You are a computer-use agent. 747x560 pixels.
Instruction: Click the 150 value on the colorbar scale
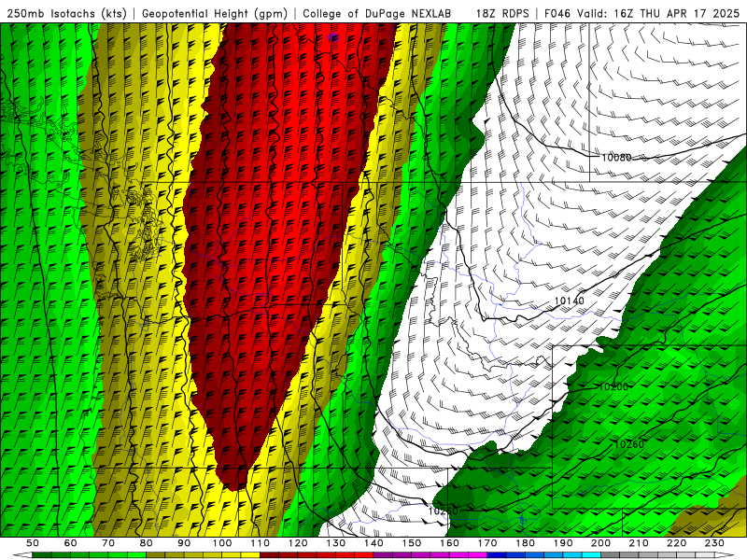[412, 543]
